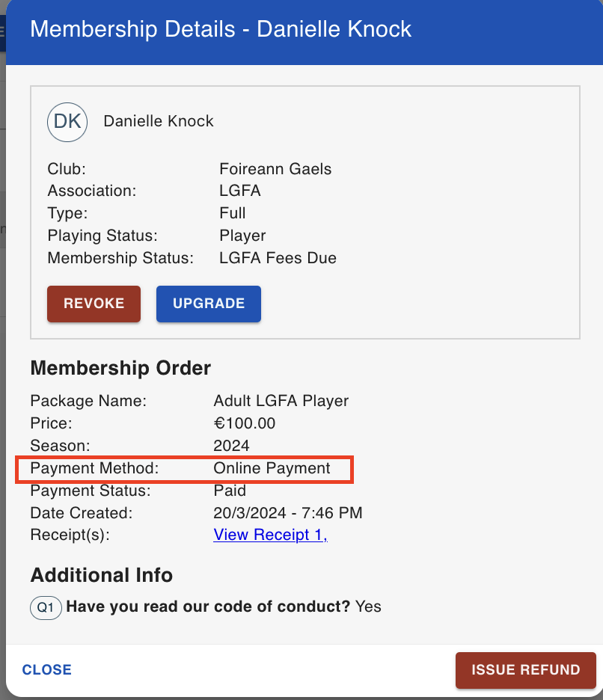Click the Membership Details dialog title
The width and height of the screenshot is (603, 700).
[221, 29]
